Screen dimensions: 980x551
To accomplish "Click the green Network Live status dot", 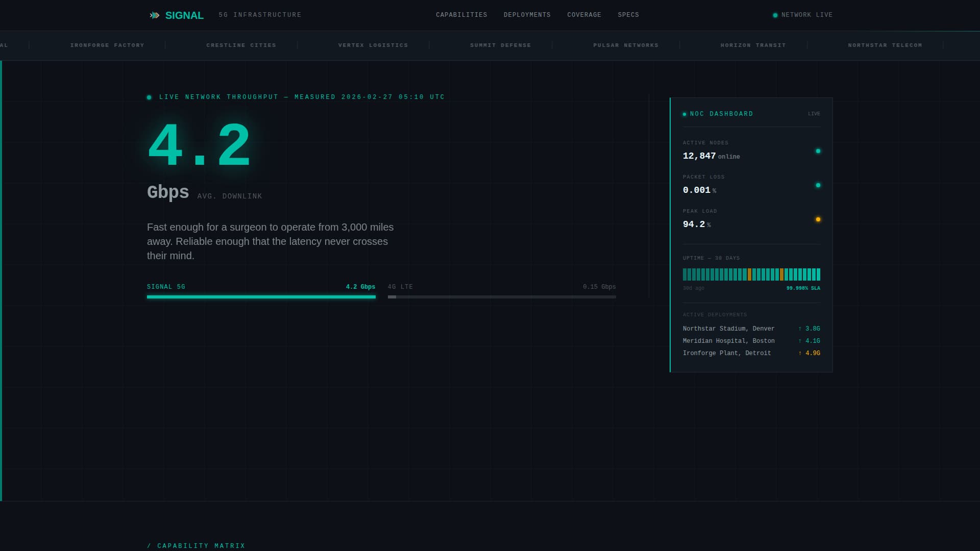I will 775,15.
